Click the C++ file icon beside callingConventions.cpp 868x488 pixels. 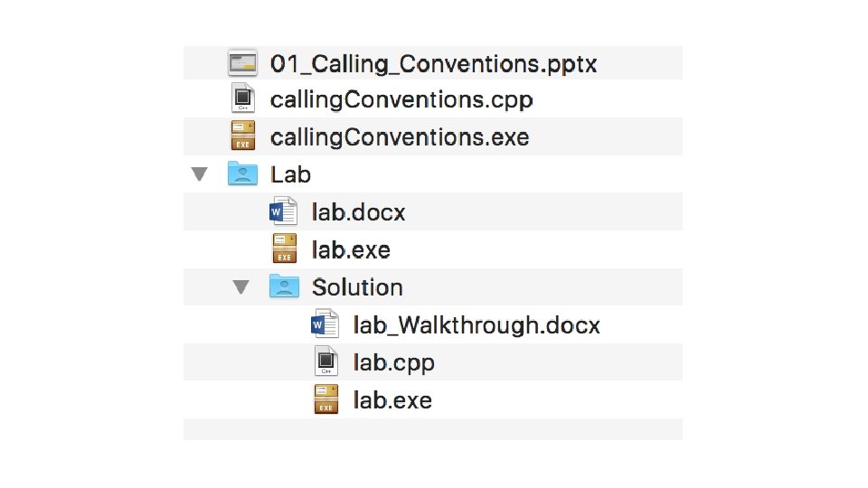(x=242, y=99)
